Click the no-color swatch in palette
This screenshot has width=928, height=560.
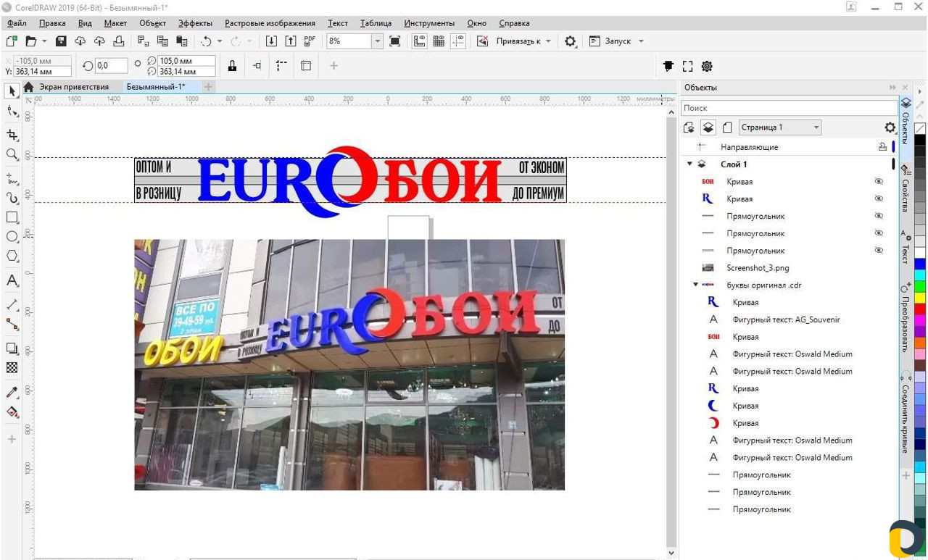tap(920, 128)
